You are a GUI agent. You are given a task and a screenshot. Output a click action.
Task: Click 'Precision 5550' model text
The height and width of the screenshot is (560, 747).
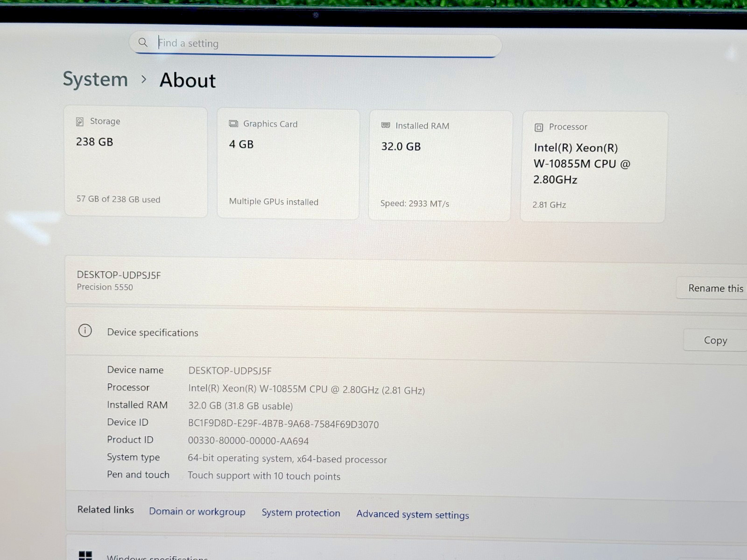coord(105,287)
